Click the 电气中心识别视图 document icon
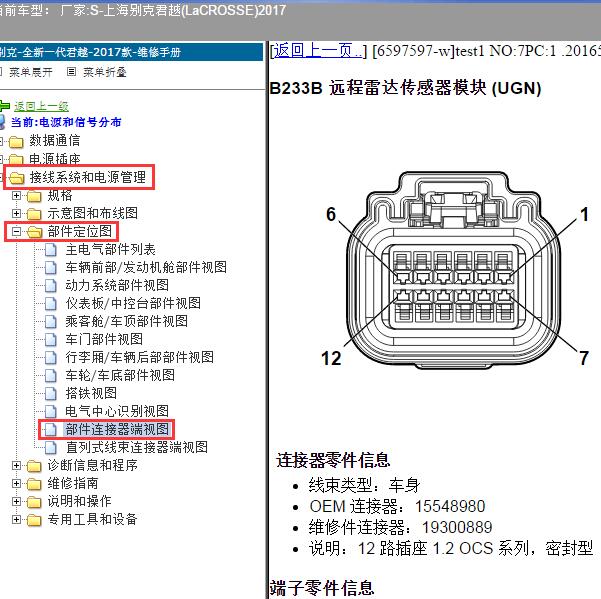Image resolution: width=601 pixels, height=599 pixels. [51, 412]
